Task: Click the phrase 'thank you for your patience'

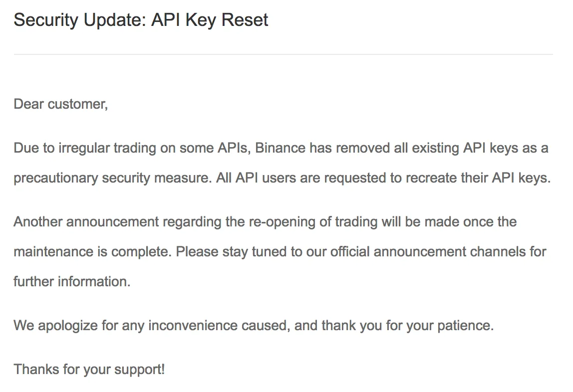Action: click(x=407, y=326)
